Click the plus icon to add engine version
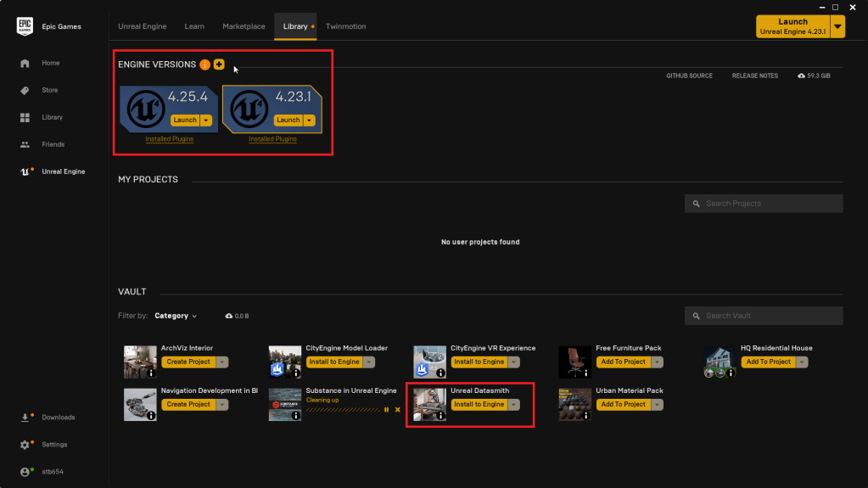The width and height of the screenshot is (868, 488). [219, 65]
